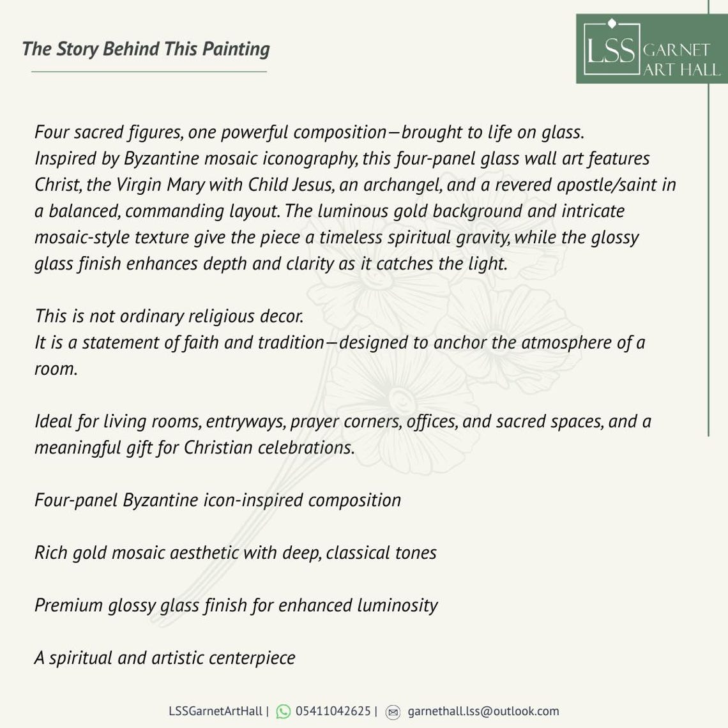Screen dimensions: 728x728
Task: Click the underline beneath the heading
Action: [149, 72]
